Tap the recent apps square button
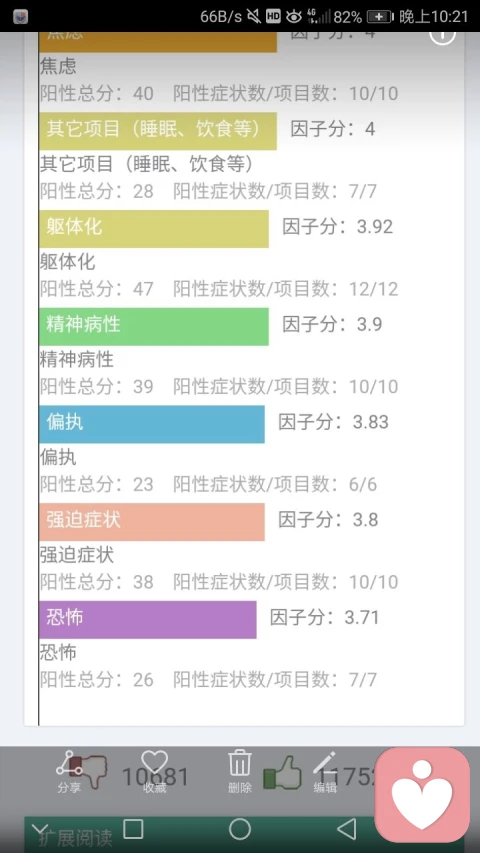Image resolution: width=480 pixels, height=853 pixels. [133, 829]
